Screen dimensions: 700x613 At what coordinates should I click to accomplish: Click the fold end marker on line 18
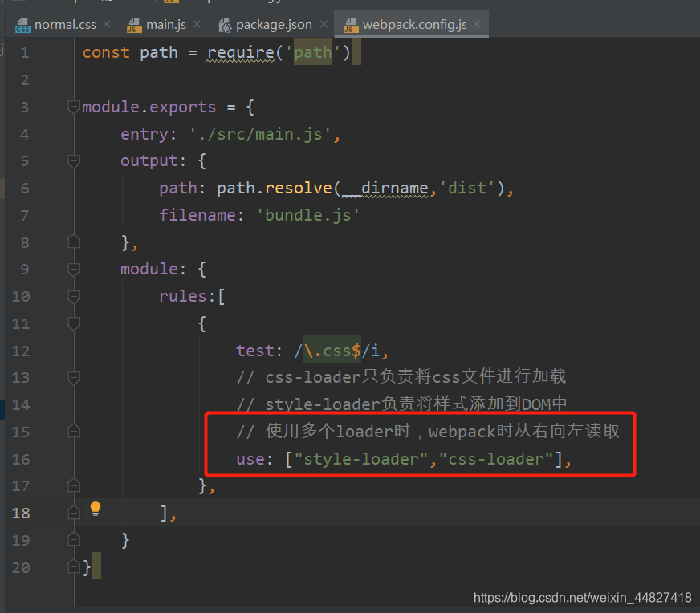(74, 512)
